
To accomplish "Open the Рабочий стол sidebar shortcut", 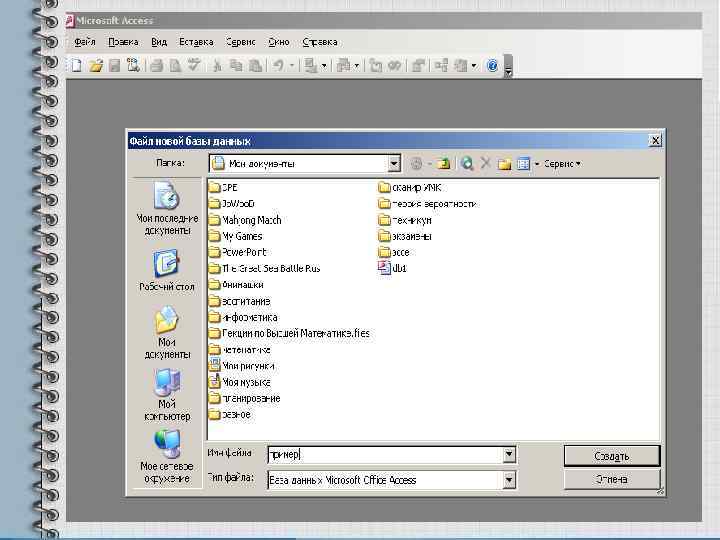I will coord(167,270).
